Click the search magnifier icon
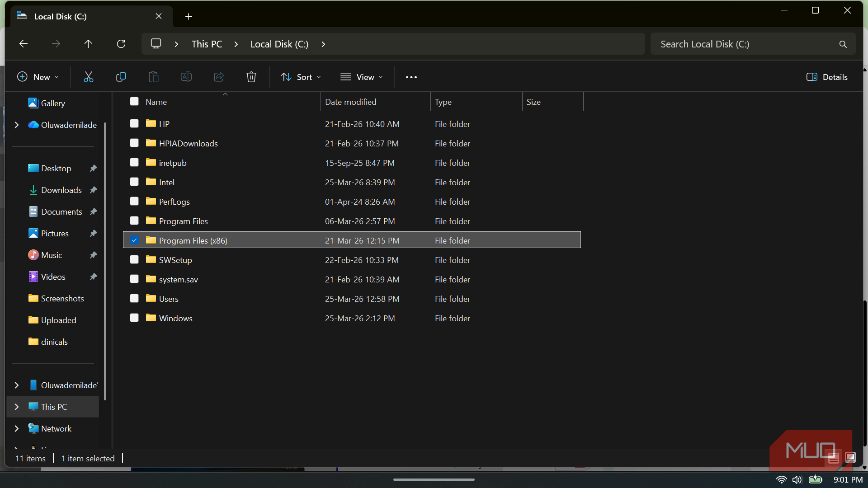This screenshot has width=868, height=488. 843,44
